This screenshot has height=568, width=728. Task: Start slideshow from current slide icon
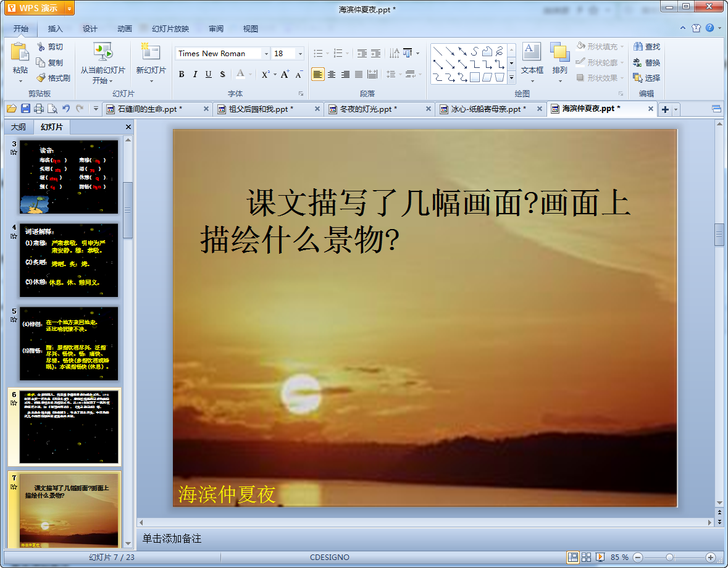point(103,52)
